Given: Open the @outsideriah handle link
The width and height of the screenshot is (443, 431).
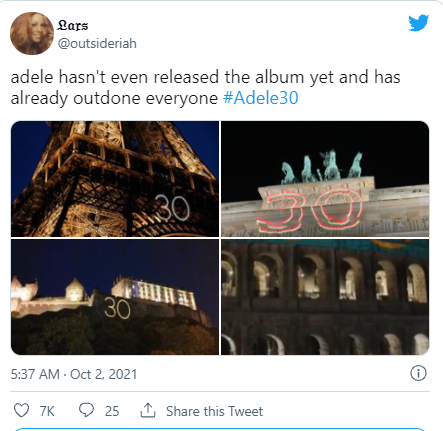Looking at the screenshot, I should tap(97, 43).
